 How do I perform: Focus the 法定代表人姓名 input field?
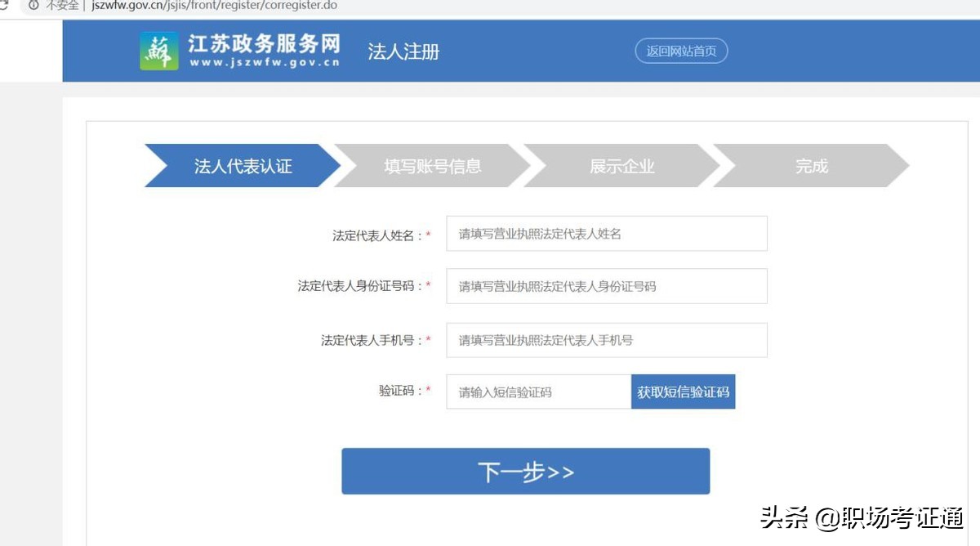point(607,234)
